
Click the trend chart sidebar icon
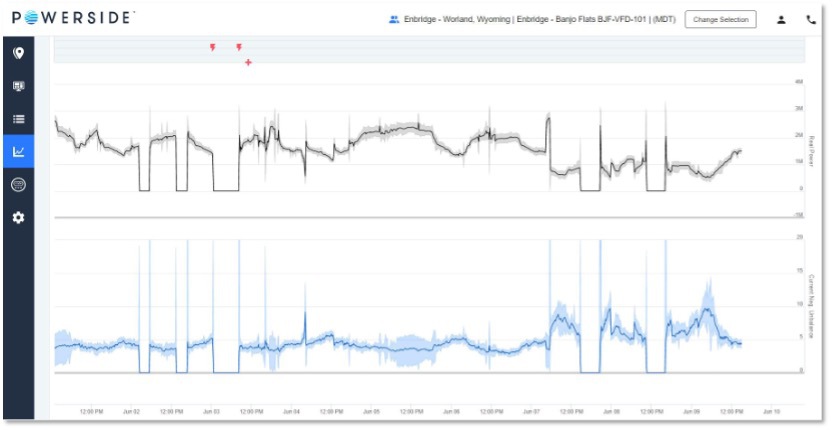pyautogui.click(x=19, y=152)
